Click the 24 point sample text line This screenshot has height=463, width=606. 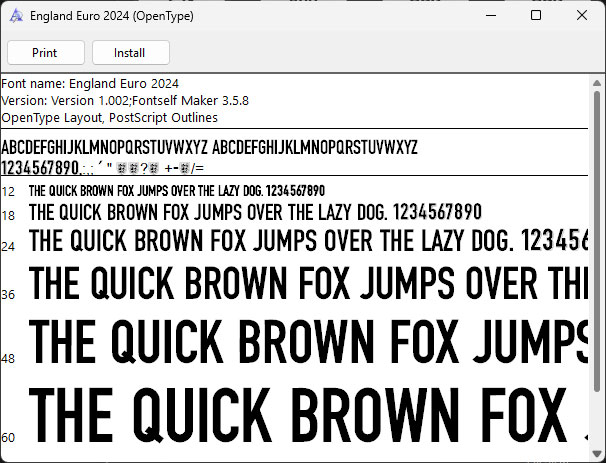(x=300, y=242)
